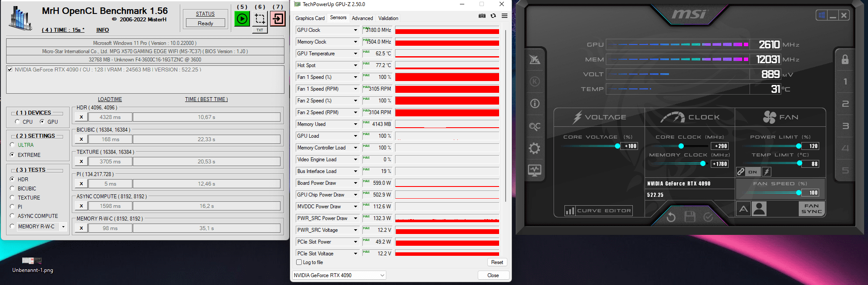Viewport: 868px width, 285px height.
Task: Open the GPU selector dropdown in GPU-Z
Action: [339, 275]
